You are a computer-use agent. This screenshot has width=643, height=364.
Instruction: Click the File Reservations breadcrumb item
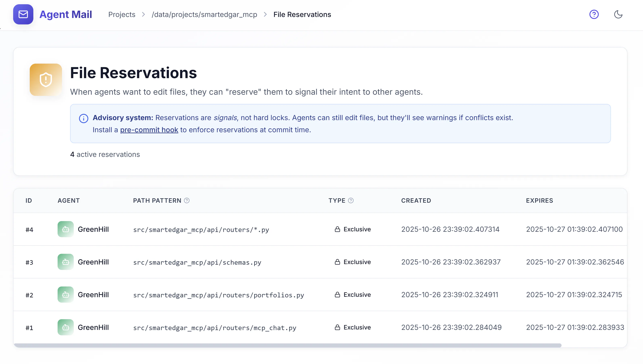(x=302, y=15)
